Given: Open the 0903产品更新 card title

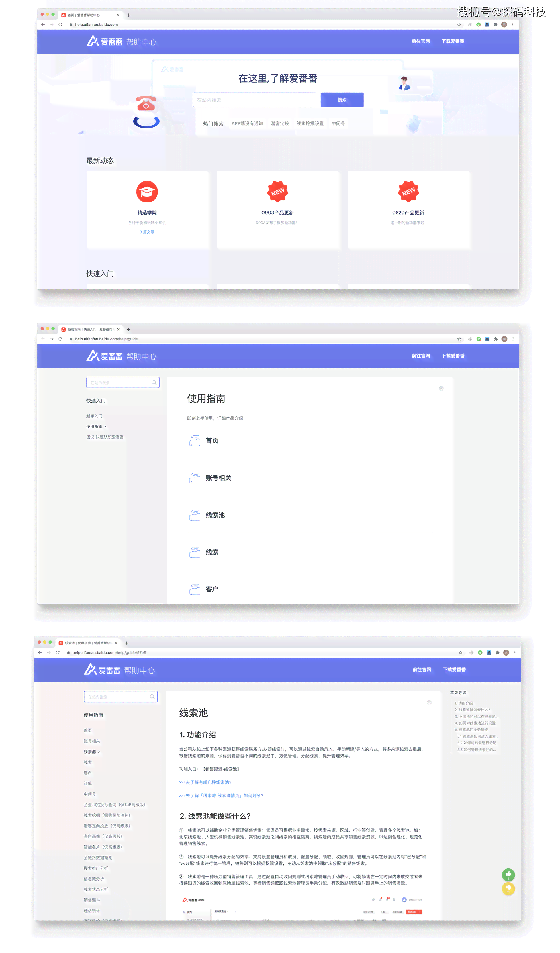Looking at the screenshot, I should coord(277,213).
